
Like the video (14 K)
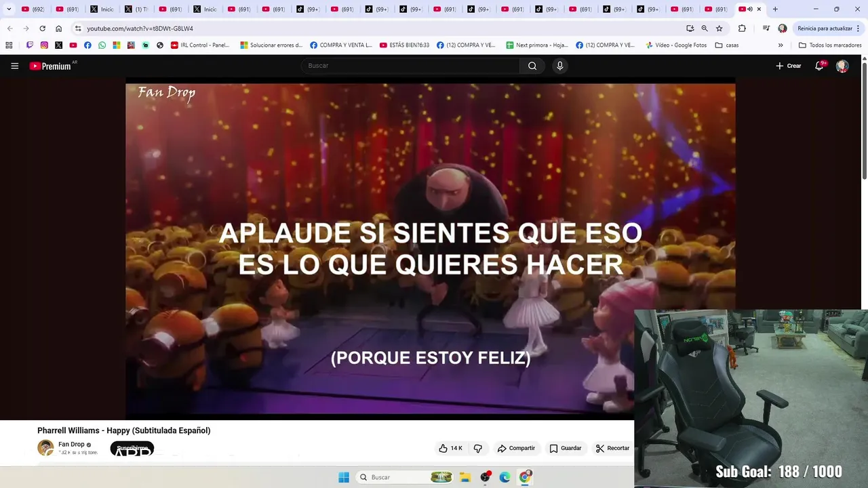pyautogui.click(x=450, y=448)
